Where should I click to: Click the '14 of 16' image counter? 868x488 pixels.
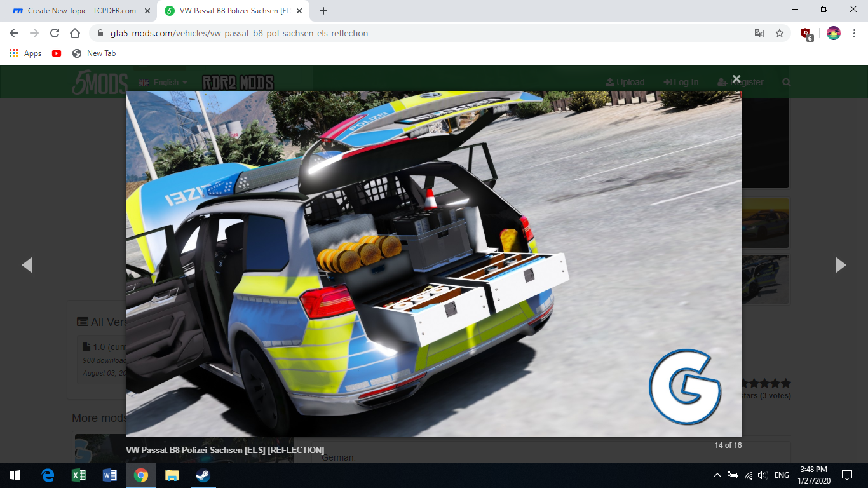click(728, 445)
